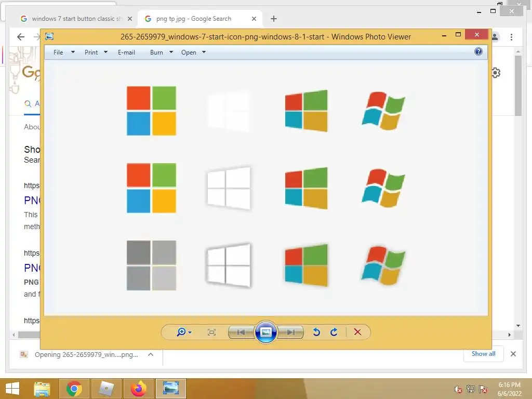Close Chrome's downloads bar

click(x=513, y=354)
